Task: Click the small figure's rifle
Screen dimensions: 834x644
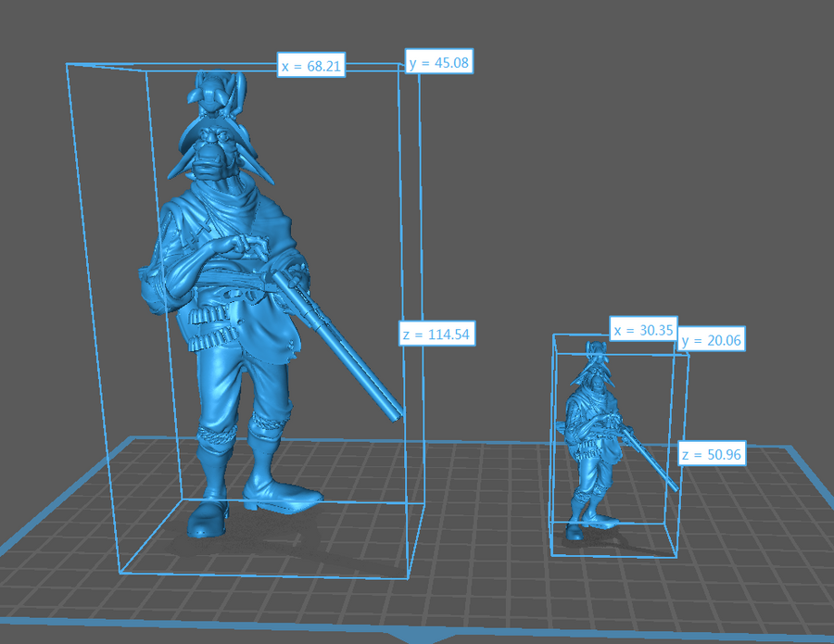Action: (649, 454)
